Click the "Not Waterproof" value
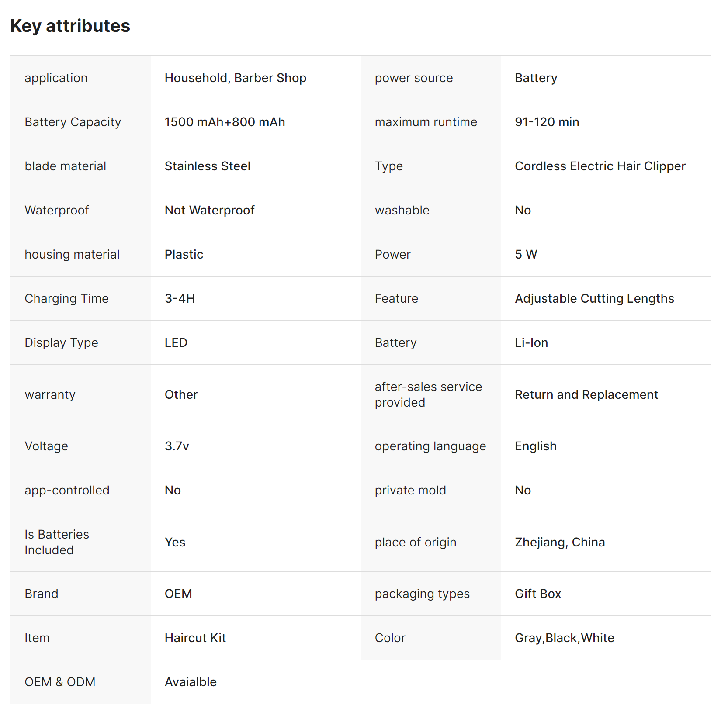The height and width of the screenshot is (712, 728). [x=209, y=210]
